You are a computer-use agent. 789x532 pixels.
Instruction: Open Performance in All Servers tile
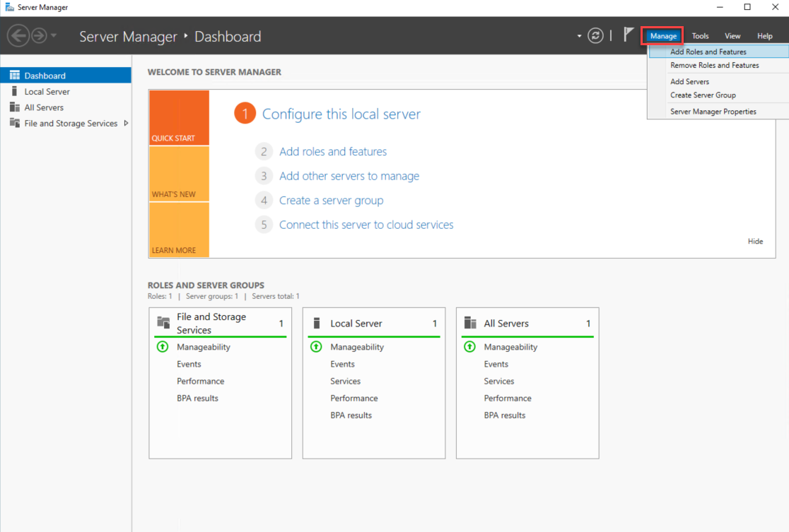pos(507,398)
